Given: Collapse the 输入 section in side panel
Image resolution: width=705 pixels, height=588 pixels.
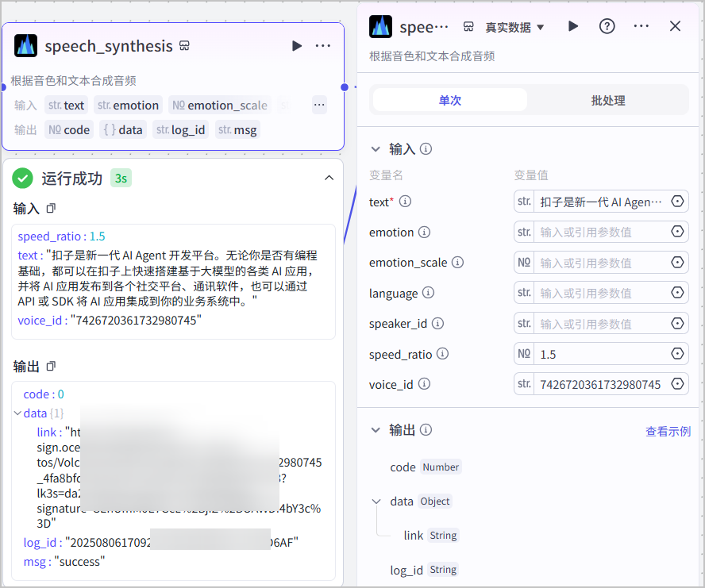Looking at the screenshot, I should tap(376, 149).
